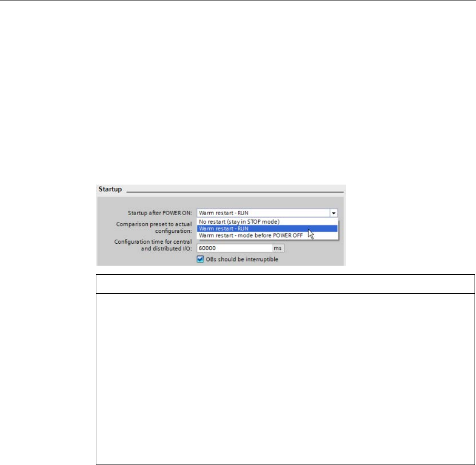Click 'Comparison preset to actual configuration:' label
Image resolution: width=476 pixels, height=465 pixels.
pos(154,227)
